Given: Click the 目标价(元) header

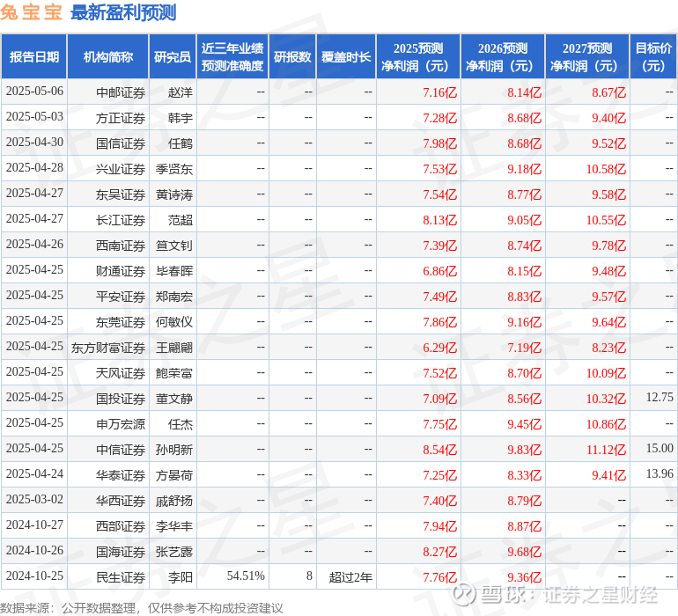Looking at the screenshot, I should pyautogui.click(x=653, y=56).
